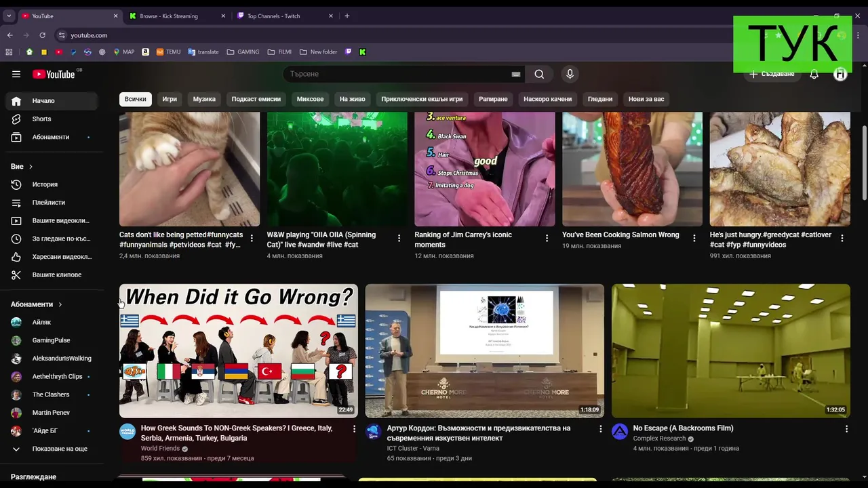
Task: Open the notifications bell
Action: [x=814, y=74]
